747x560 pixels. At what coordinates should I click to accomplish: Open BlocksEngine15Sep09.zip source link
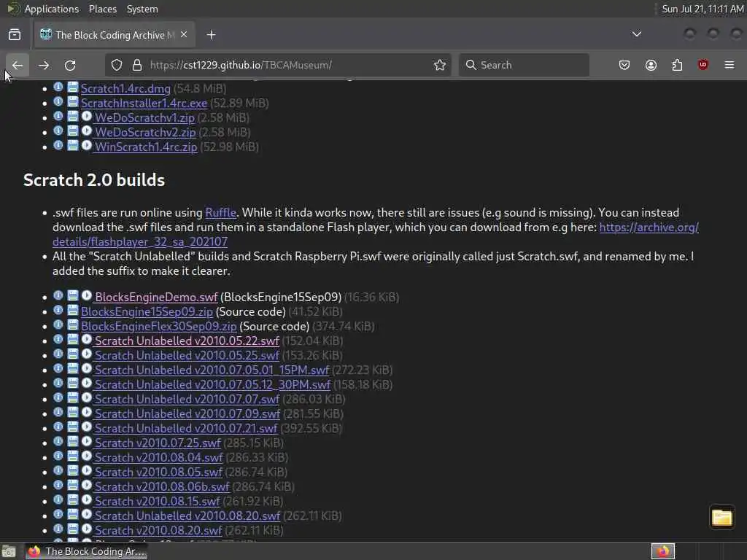[x=147, y=312]
